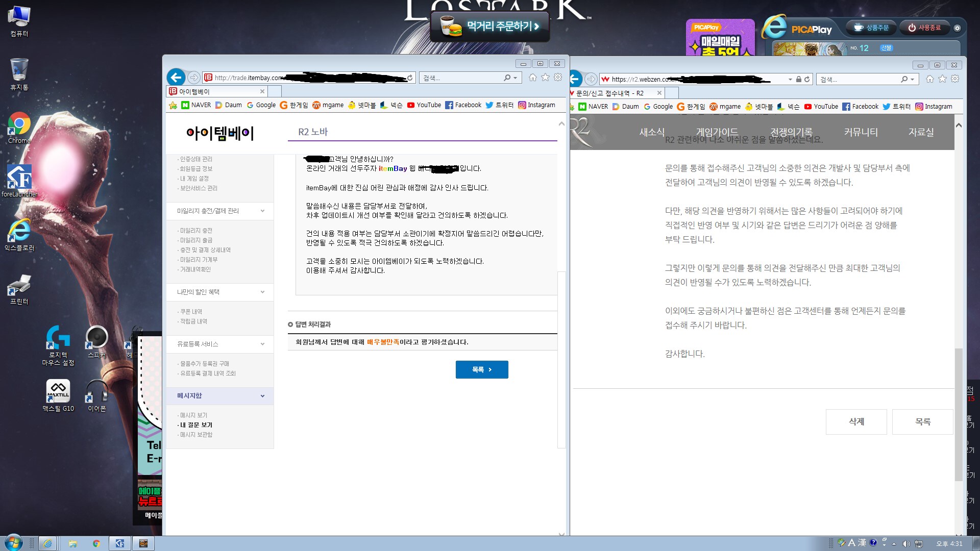Open the favorites star in the webzen browser
This screenshot has width=980, height=551.
942,79
